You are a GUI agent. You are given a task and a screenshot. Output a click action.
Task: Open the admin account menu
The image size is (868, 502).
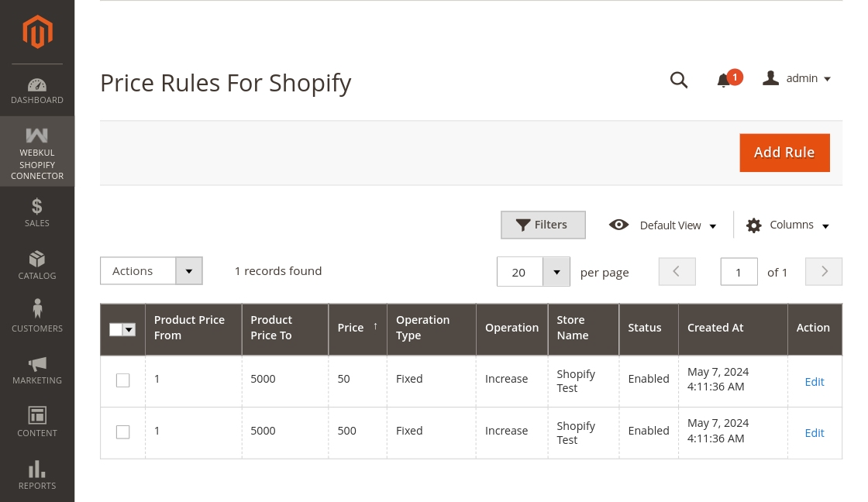pyautogui.click(x=797, y=78)
